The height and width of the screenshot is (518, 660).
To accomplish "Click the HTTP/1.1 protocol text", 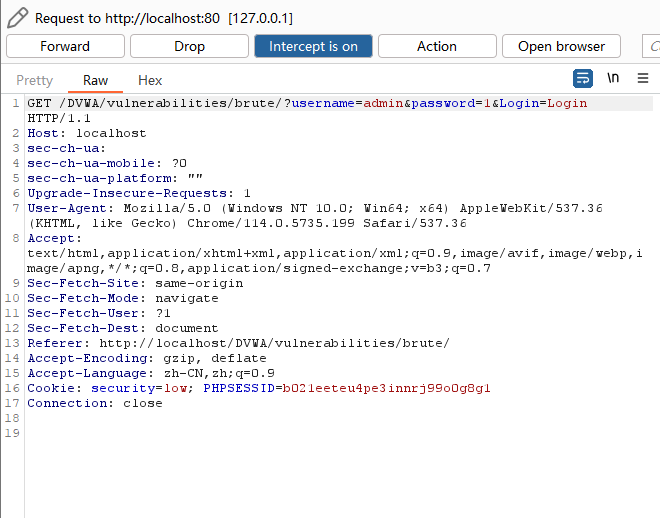I will pyautogui.click(x=59, y=118).
